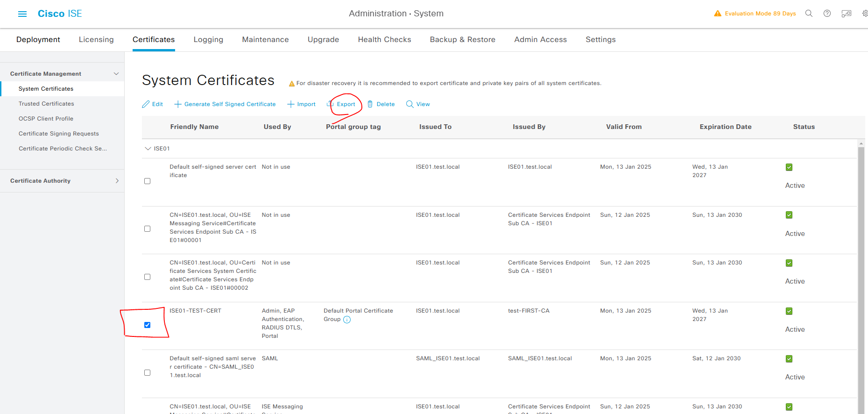This screenshot has width=868, height=414.
Task: Open the Health Checks tab
Action: click(x=384, y=40)
